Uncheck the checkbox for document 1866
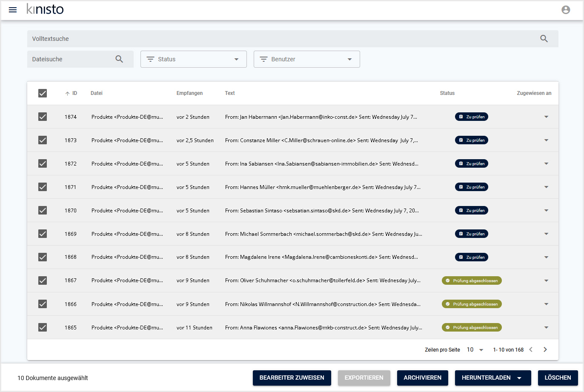 point(43,304)
